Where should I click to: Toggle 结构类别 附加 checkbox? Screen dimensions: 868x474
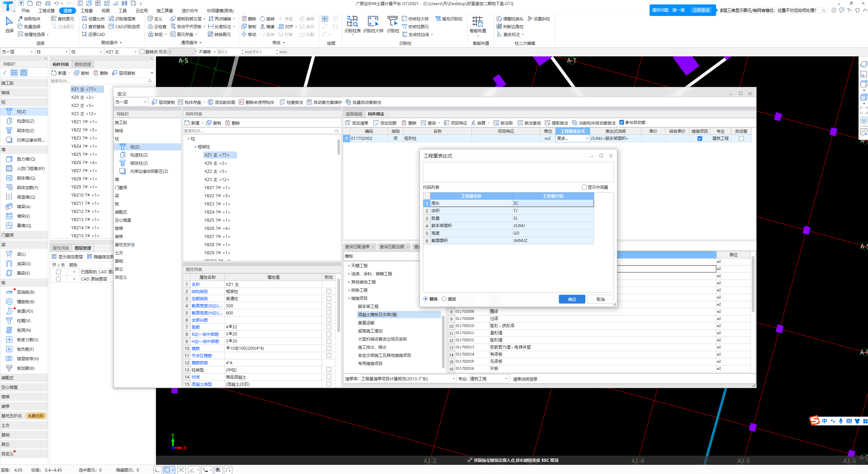tap(329, 291)
